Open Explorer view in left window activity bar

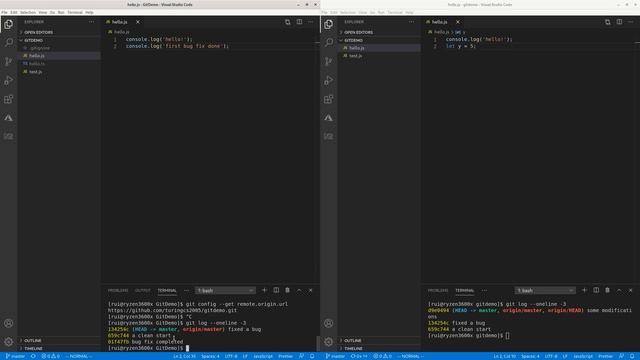coord(9,24)
